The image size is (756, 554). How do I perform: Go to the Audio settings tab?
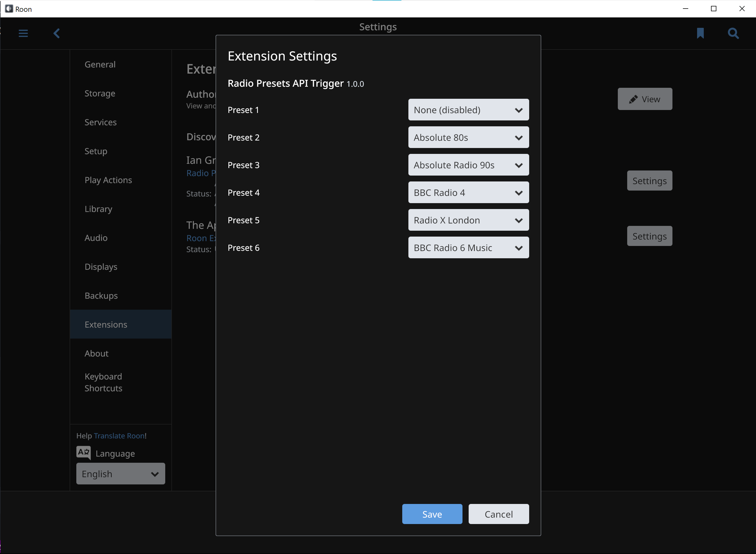(96, 238)
